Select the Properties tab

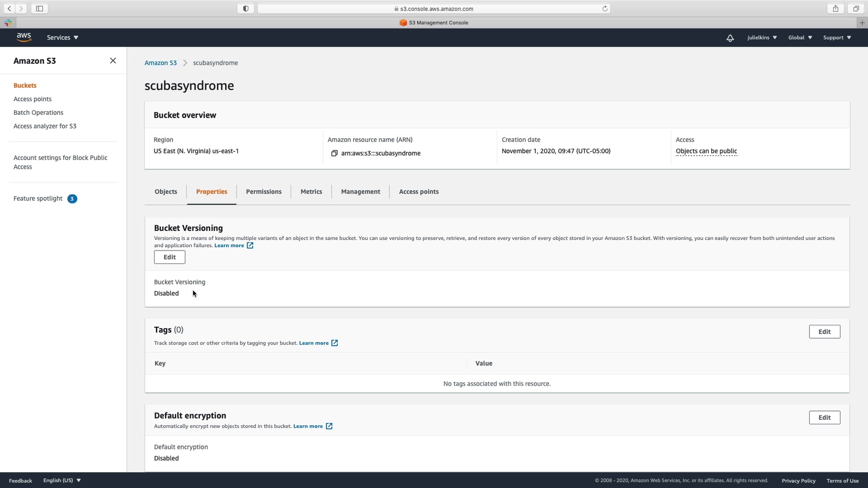coord(212,191)
